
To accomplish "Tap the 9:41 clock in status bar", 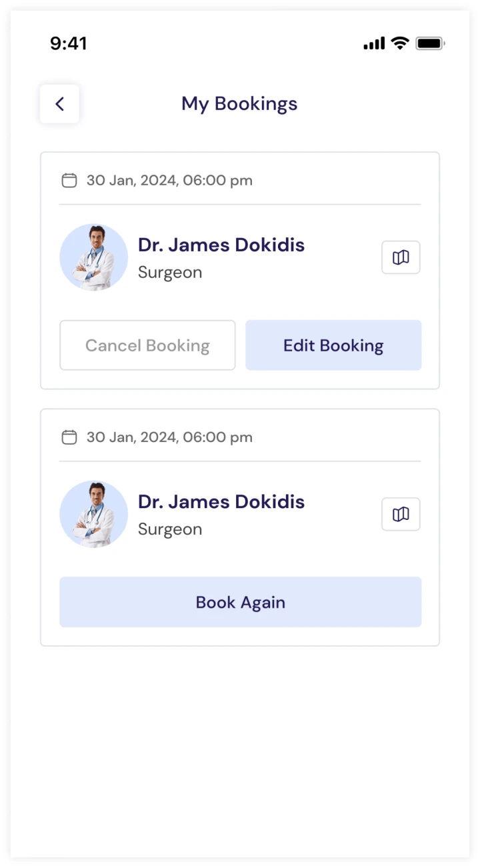I will pos(69,43).
